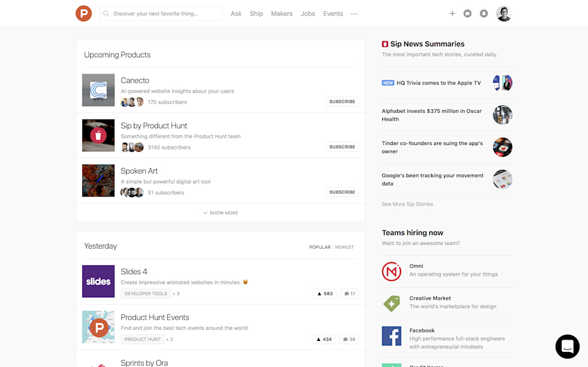Click See More Sip Stories
588x367 pixels.
(407, 204)
